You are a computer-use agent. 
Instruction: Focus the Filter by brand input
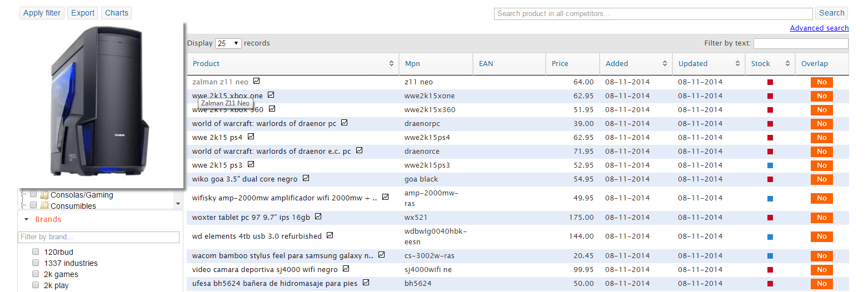[98, 237]
